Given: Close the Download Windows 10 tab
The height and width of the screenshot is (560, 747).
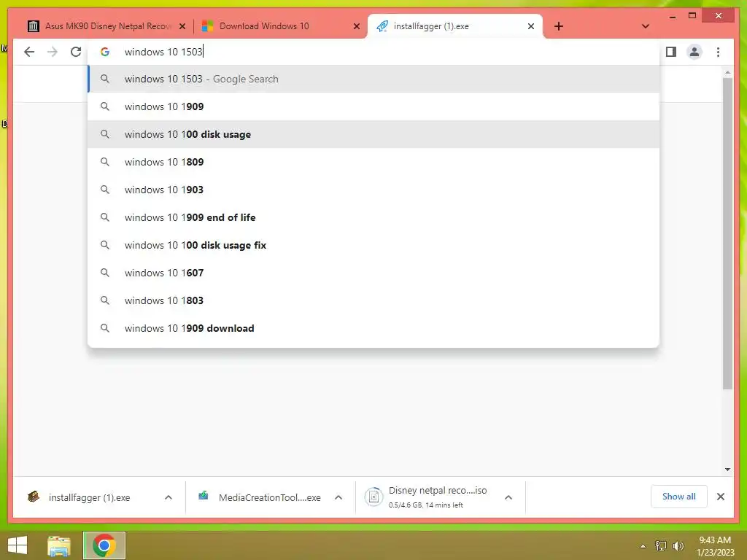Looking at the screenshot, I should tap(356, 26).
